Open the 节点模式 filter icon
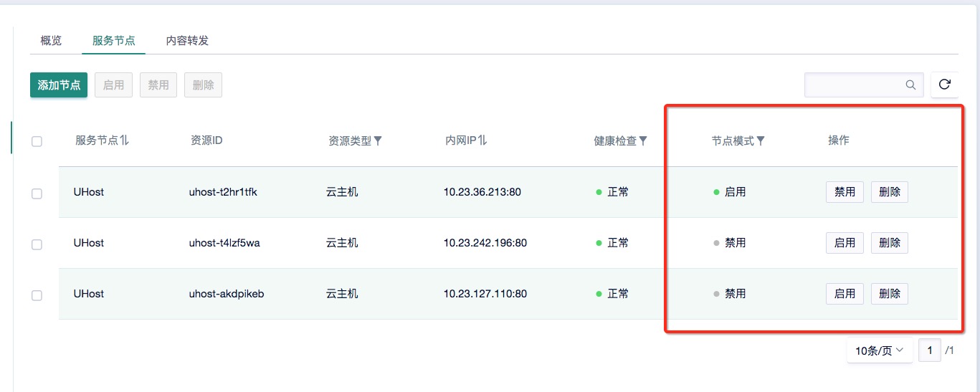The image size is (980, 392). tap(761, 141)
